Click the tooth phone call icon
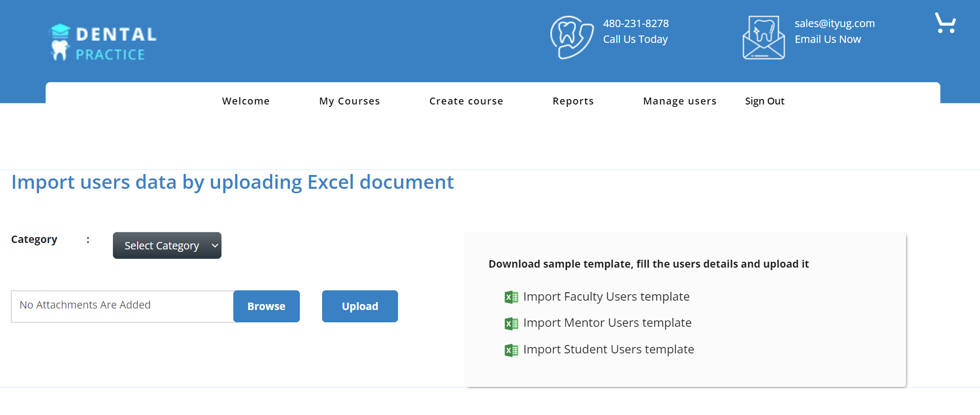 pos(571,37)
